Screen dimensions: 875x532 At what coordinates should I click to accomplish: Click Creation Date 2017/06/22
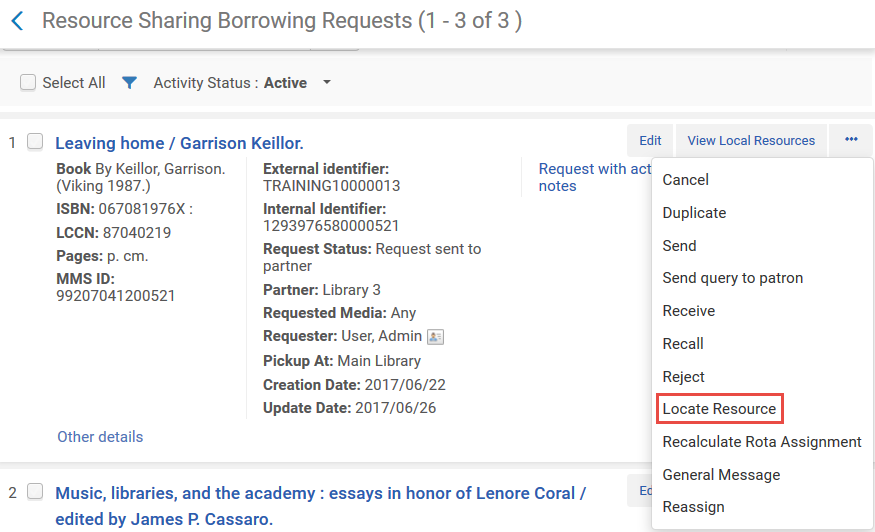tap(354, 385)
